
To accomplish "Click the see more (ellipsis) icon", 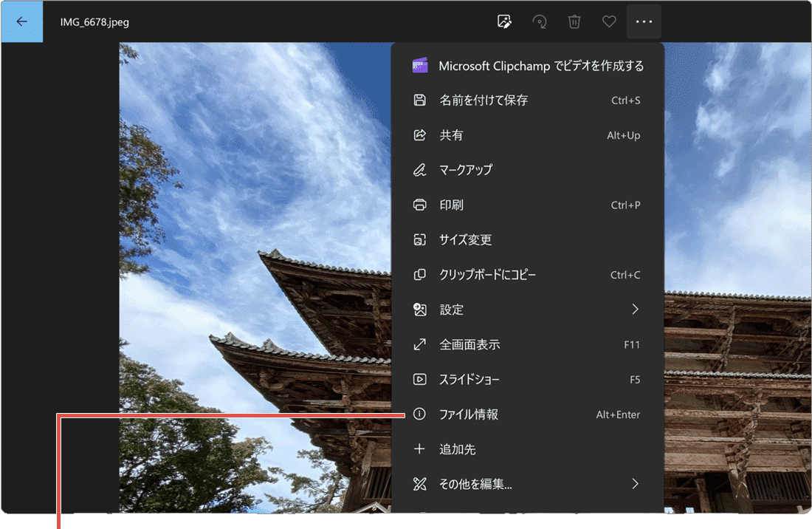I will 644,21.
